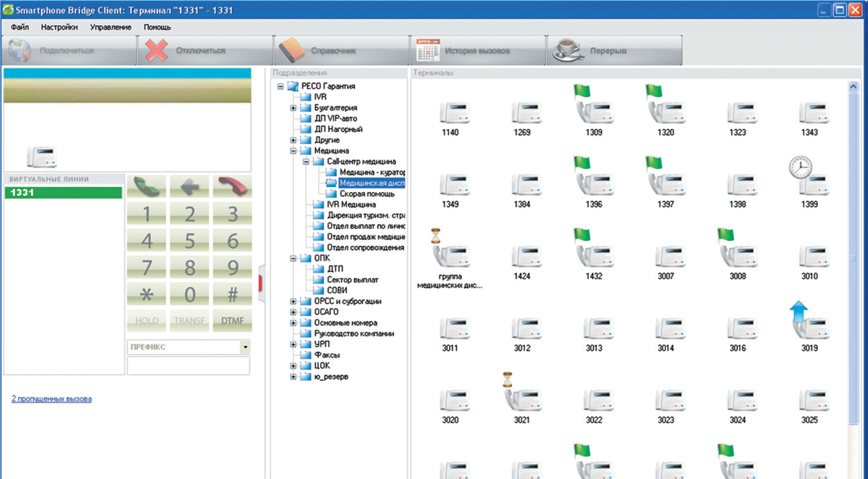The image size is (868, 479).
Task: Collapse the ОПК tree node
Action: click(x=293, y=258)
